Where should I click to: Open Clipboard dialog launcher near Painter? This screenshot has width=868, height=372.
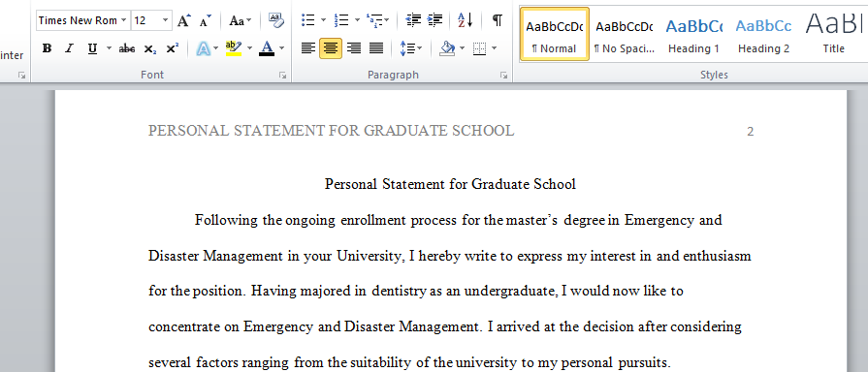pyautogui.click(x=21, y=76)
